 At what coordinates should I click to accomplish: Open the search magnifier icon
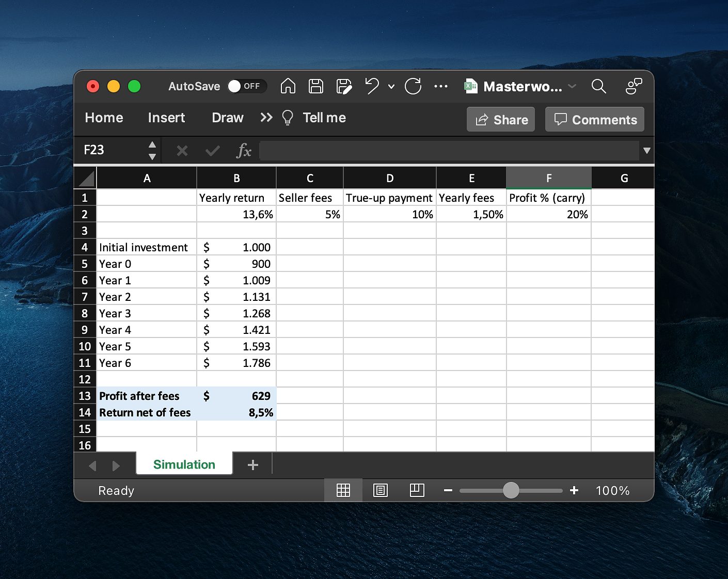point(598,86)
